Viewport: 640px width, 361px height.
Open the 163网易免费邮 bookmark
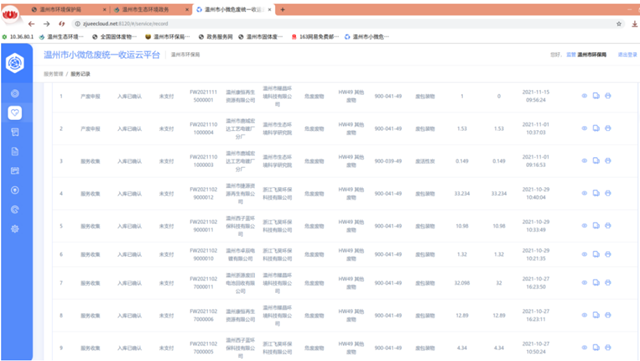point(315,37)
